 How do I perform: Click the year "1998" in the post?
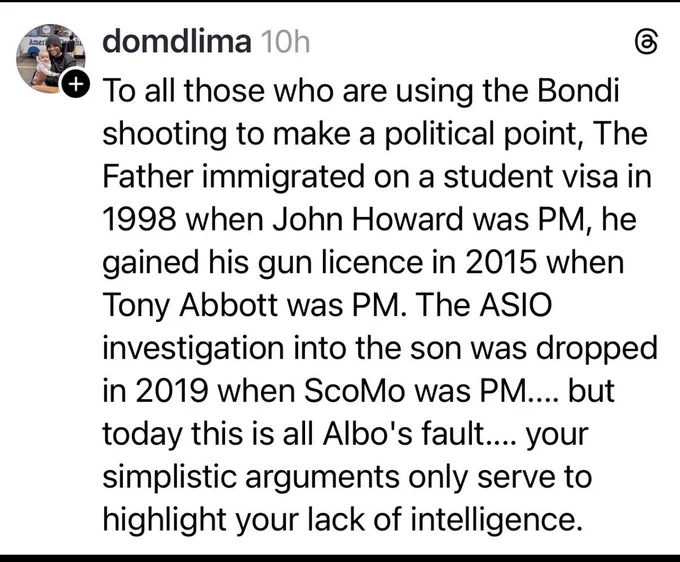140,219
